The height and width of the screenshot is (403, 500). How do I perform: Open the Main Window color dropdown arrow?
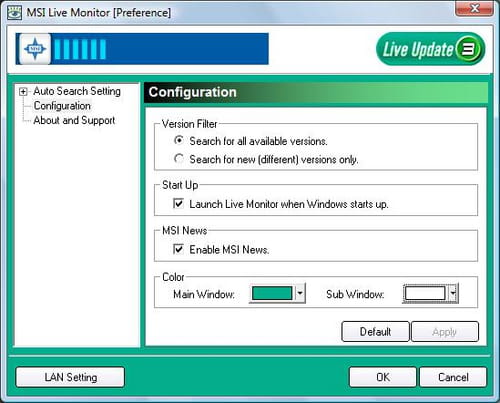point(300,293)
